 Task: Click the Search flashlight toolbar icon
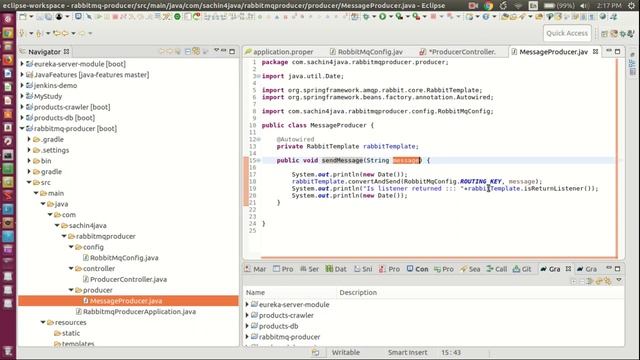(522, 17)
